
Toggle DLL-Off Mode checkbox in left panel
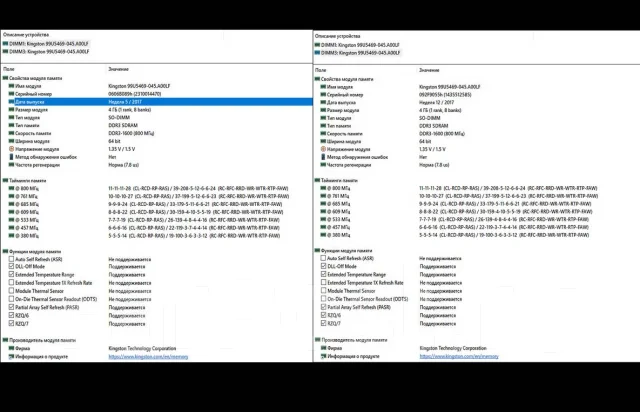11,266
